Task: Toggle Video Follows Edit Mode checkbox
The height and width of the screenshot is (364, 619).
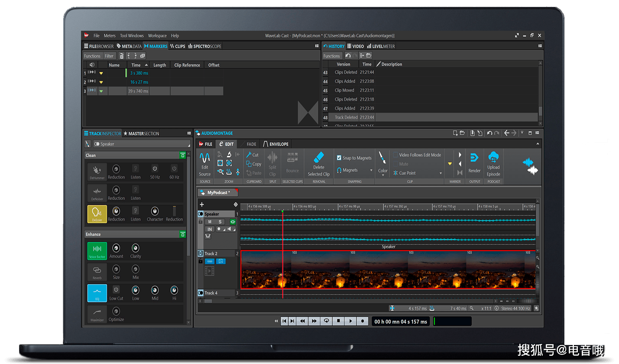Action: 395,155
